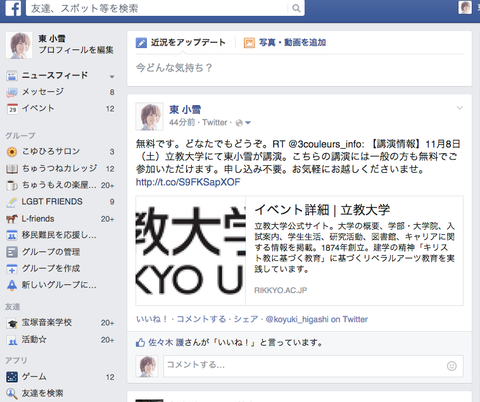Click the グループの管理 icon
Image resolution: width=480 pixels, height=402 pixels.
tap(12, 252)
